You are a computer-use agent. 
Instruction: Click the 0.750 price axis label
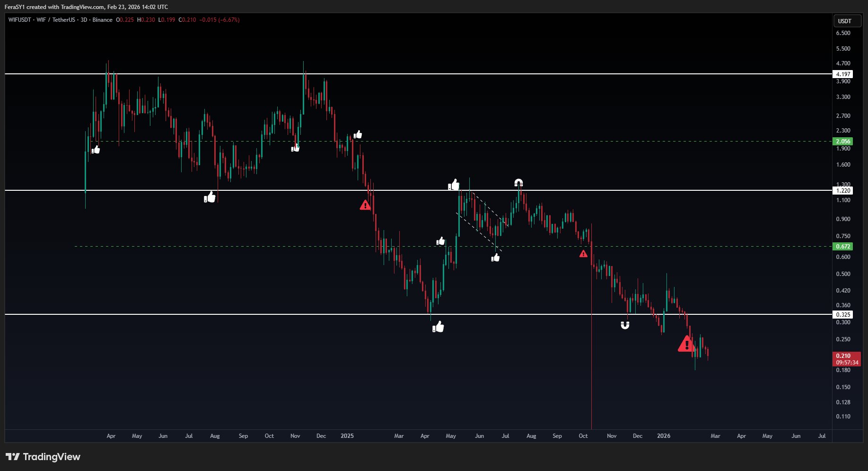pos(843,236)
